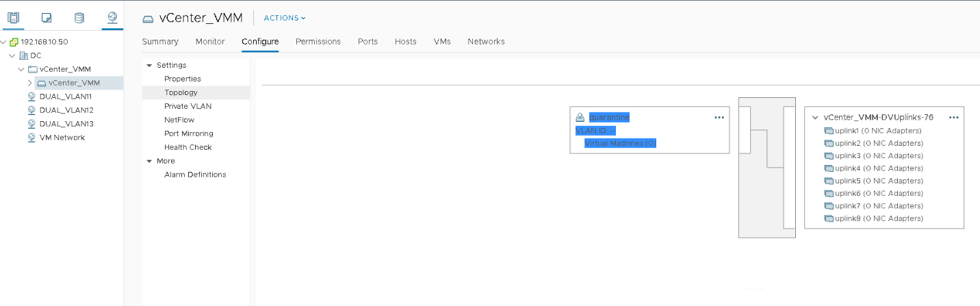Select DUAL_VLAN13 in the tree
Screen dimensions: 980x306
[66, 124]
